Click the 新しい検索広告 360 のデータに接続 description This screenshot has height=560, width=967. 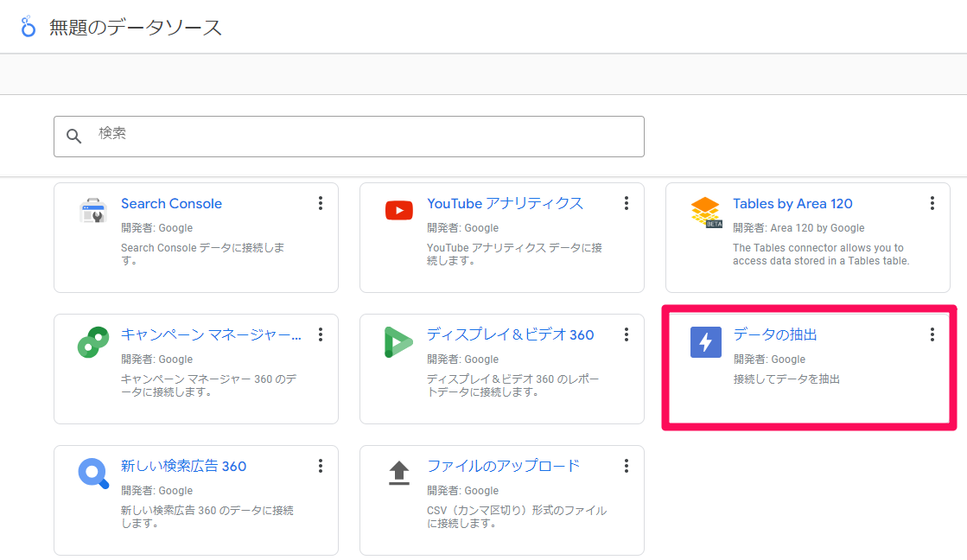[x=207, y=517]
